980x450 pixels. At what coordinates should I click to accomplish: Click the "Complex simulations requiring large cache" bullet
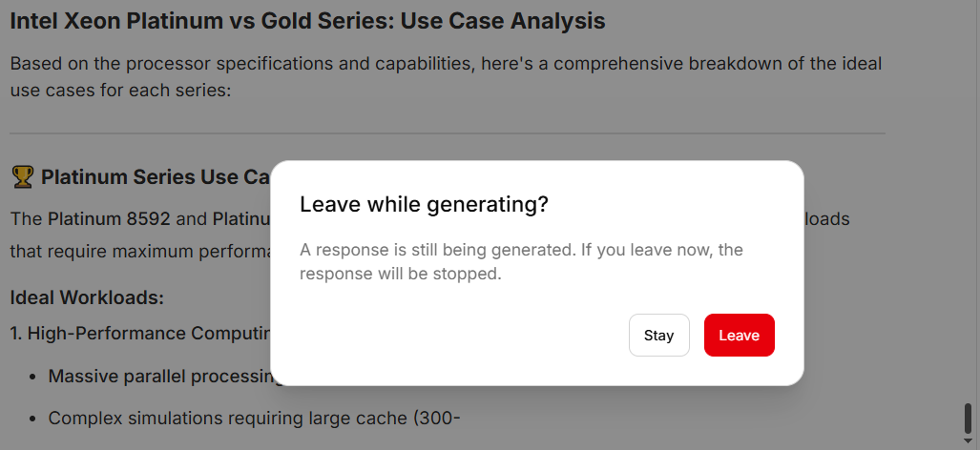tap(255, 418)
